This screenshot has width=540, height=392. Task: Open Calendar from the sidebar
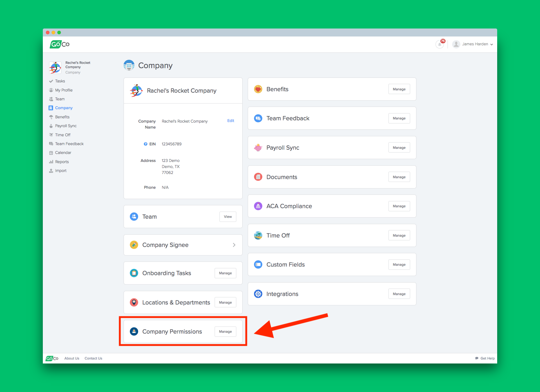63,153
